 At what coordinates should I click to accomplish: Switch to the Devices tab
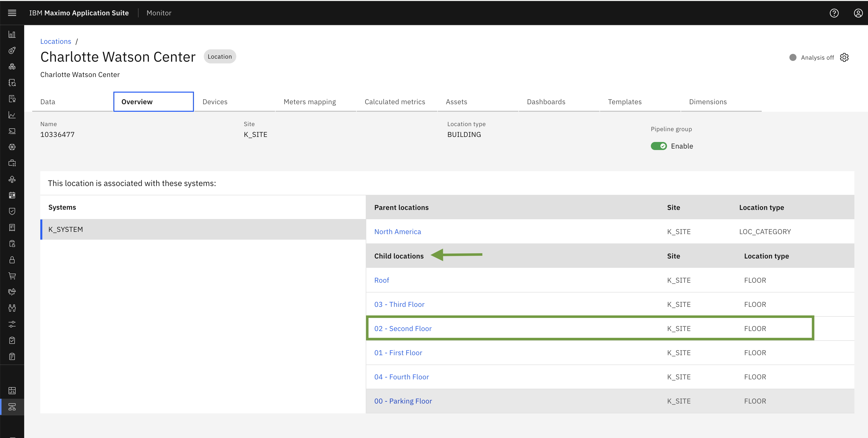click(235, 102)
